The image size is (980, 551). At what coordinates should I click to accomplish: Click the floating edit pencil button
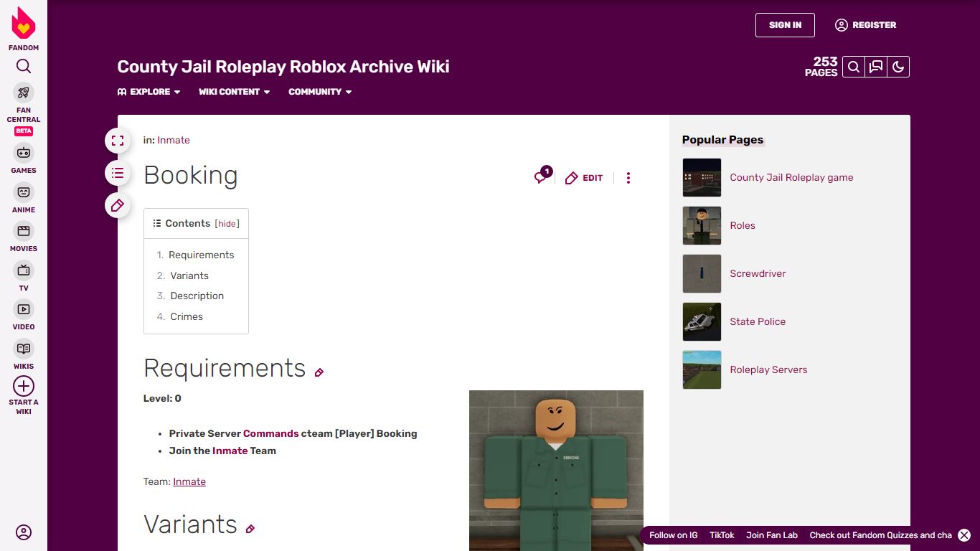click(x=118, y=205)
